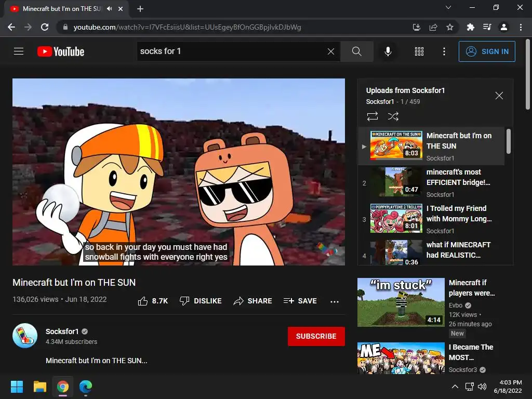Subscribe to Socksfor1 channel
This screenshot has width=532, height=399.
(316, 336)
